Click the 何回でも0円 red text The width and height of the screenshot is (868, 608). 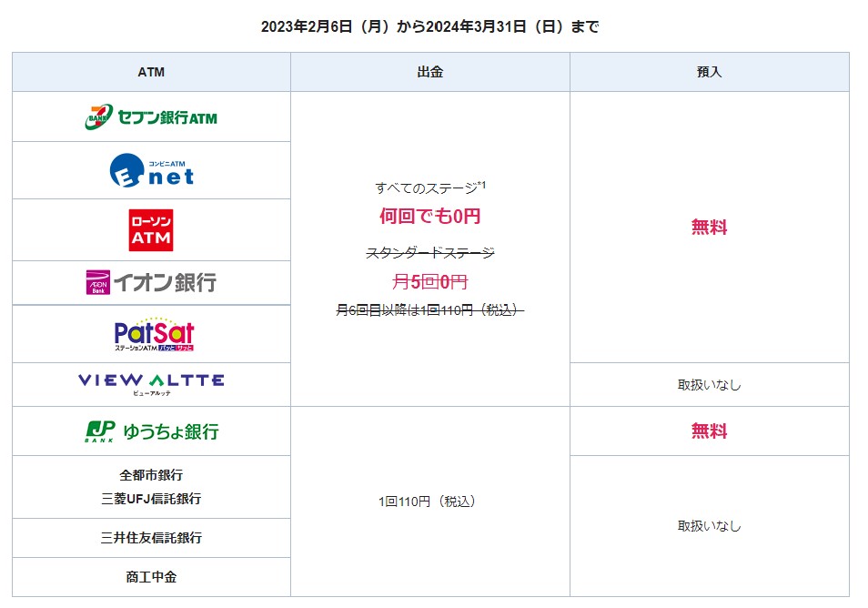click(430, 216)
